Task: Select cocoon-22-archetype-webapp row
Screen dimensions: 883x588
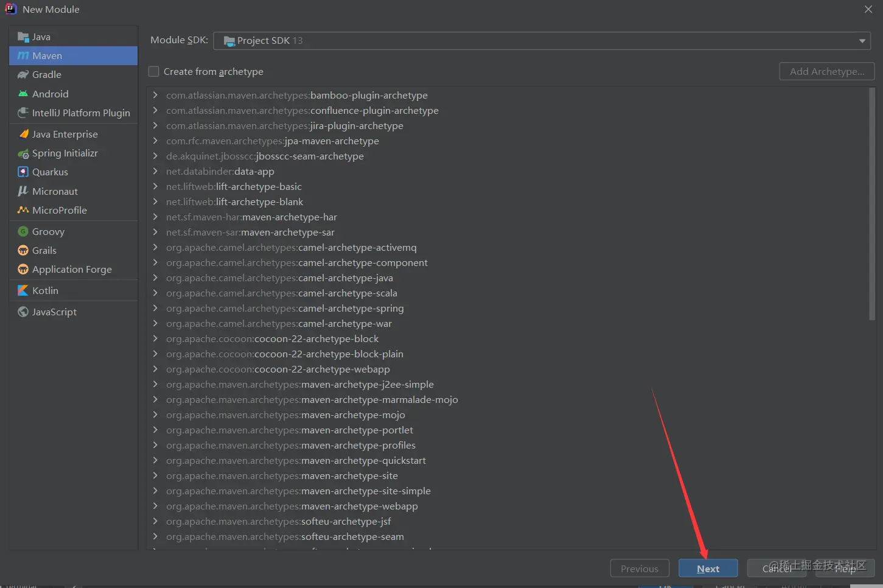Action: click(508, 369)
